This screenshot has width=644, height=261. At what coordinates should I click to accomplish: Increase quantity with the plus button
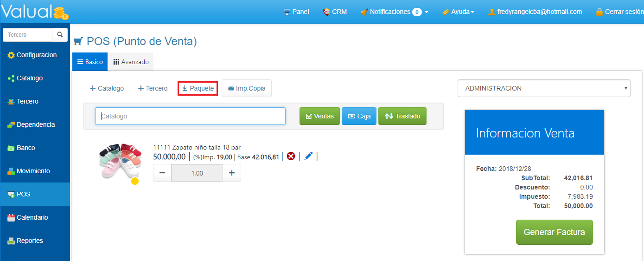(x=232, y=173)
